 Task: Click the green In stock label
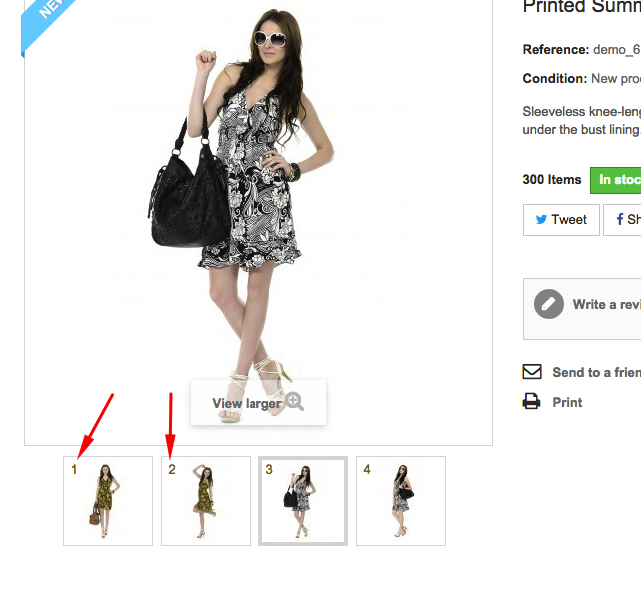(x=616, y=180)
